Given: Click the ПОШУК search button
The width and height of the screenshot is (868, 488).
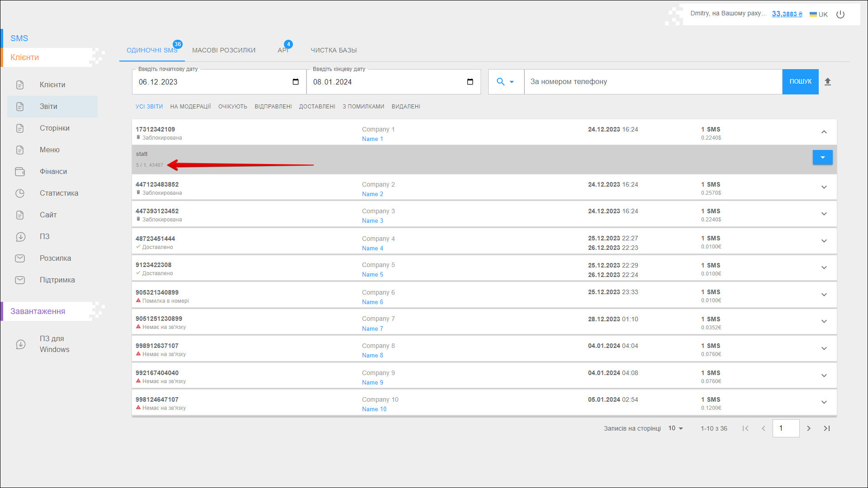Looking at the screenshot, I should (800, 82).
